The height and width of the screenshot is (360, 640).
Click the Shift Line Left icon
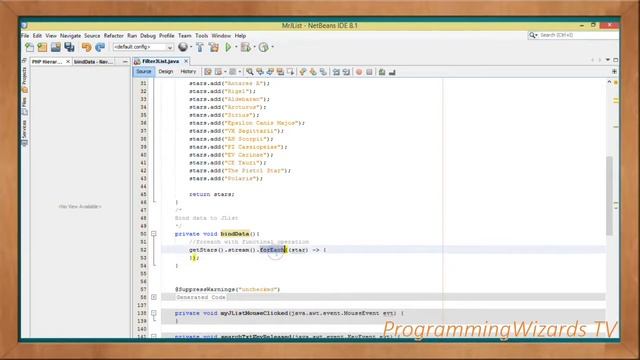(x=336, y=72)
